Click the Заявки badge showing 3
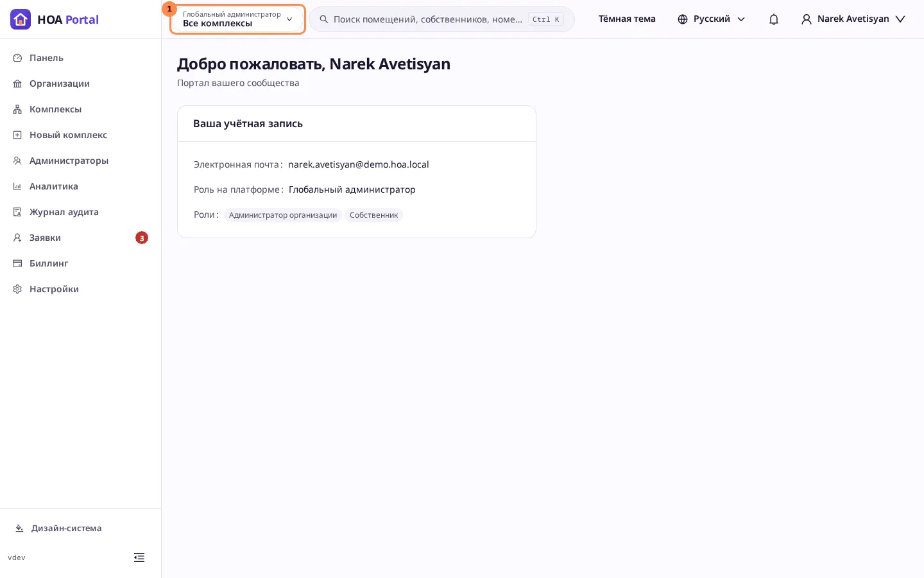Image resolution: width=924 pixels, height=578 pixels. click(142, 238)
